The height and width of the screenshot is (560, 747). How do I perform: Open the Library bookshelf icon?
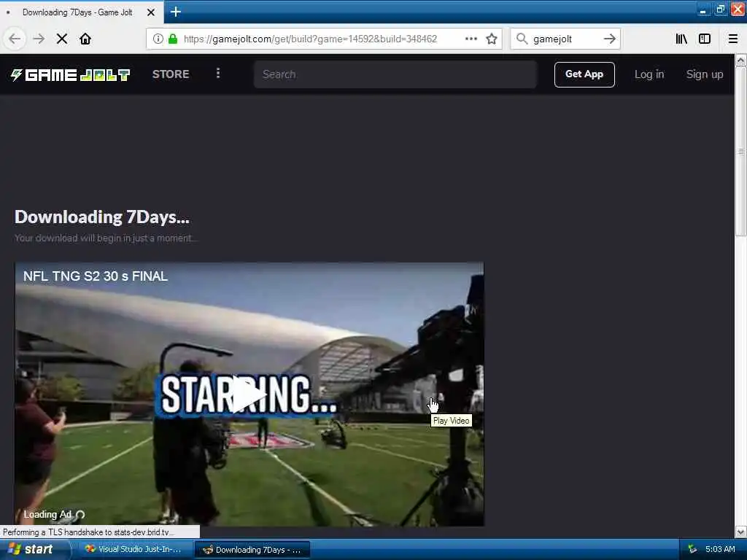(x=681, y=39)
